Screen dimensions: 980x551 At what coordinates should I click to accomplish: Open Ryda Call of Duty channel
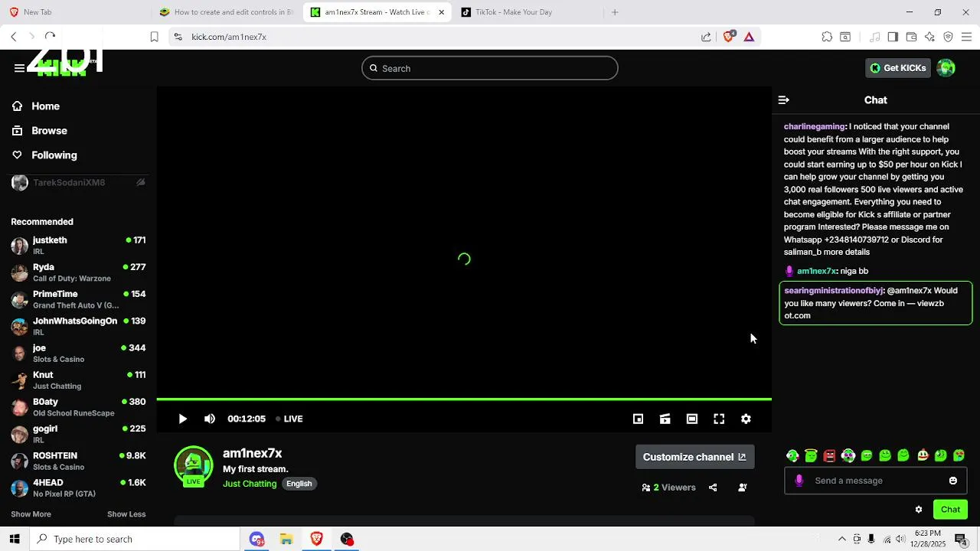pyautogui.click(x=78, y=272)
